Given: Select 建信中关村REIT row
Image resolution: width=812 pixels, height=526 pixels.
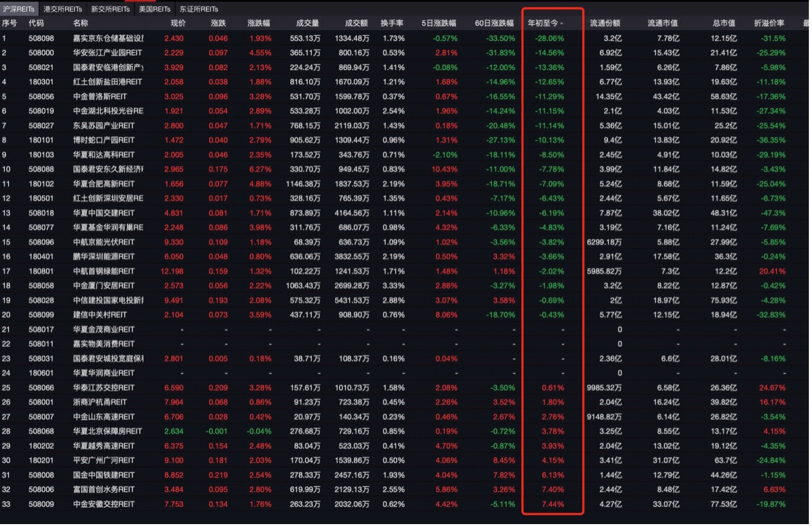Looking at the screenshot, I should (x=405, y=315).
